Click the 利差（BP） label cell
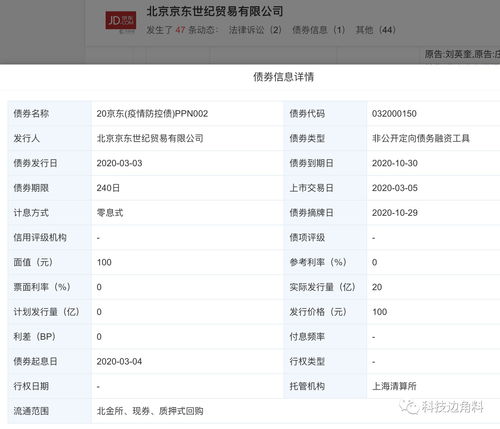This screenshot has width=500, height=429. click(x=50, y=337)
